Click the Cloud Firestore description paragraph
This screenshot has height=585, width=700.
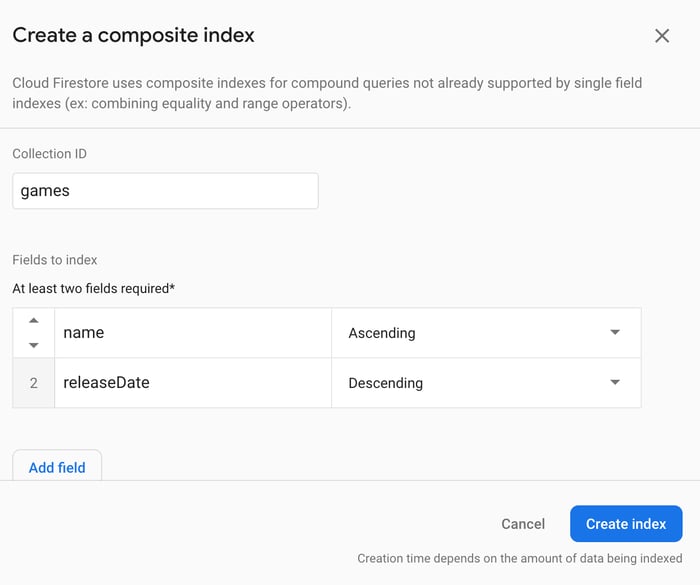(327, 93)
